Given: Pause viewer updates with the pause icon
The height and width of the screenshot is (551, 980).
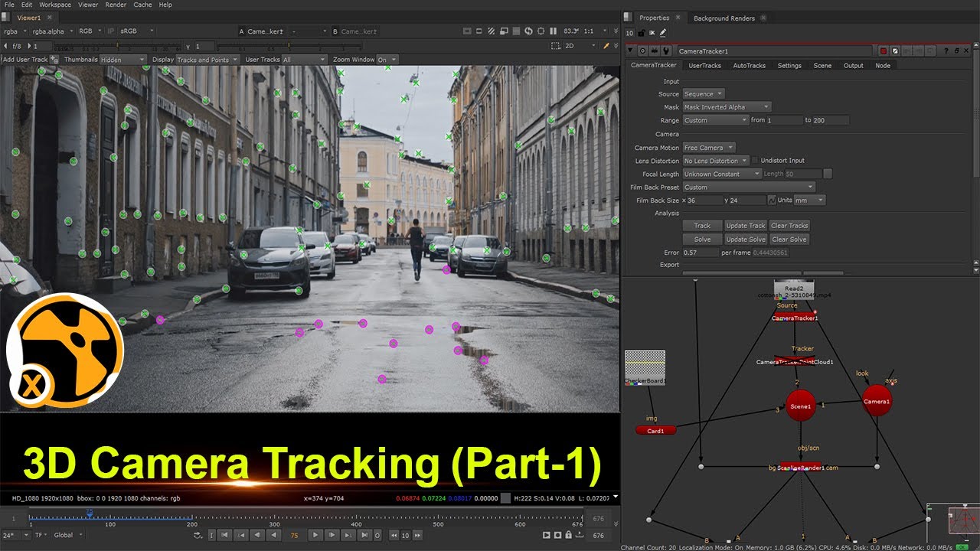Looking at the screenshot, I should tap(553, 31).
